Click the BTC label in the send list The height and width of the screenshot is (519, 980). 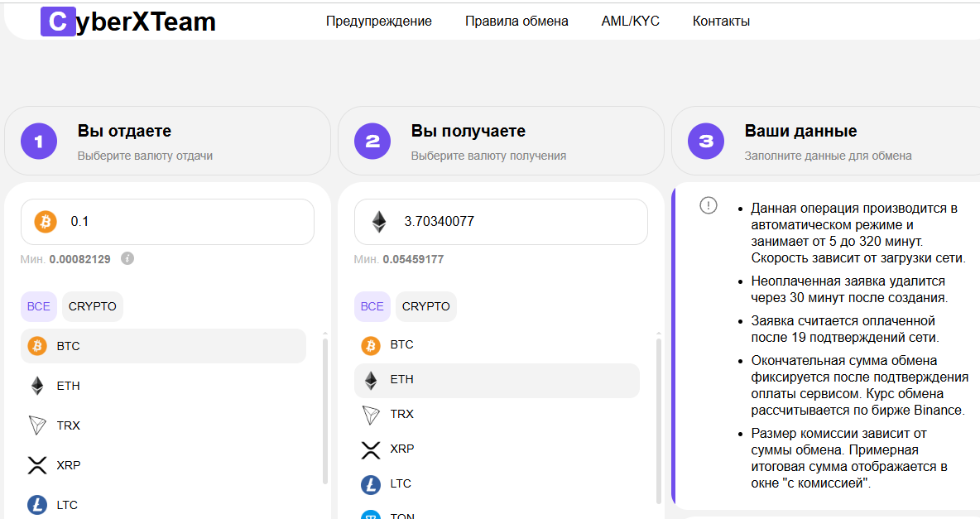click(68, 346)
